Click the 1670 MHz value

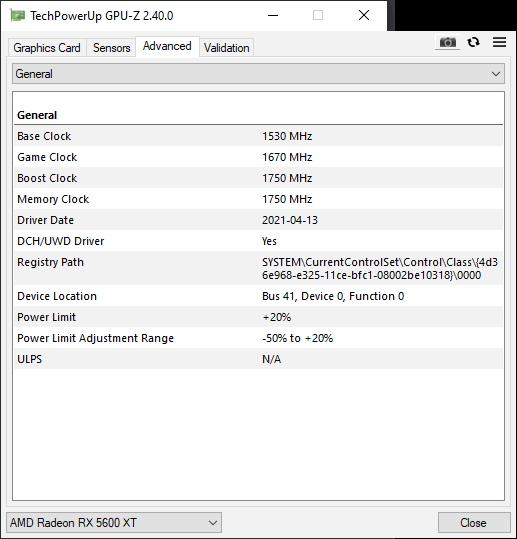287,157
